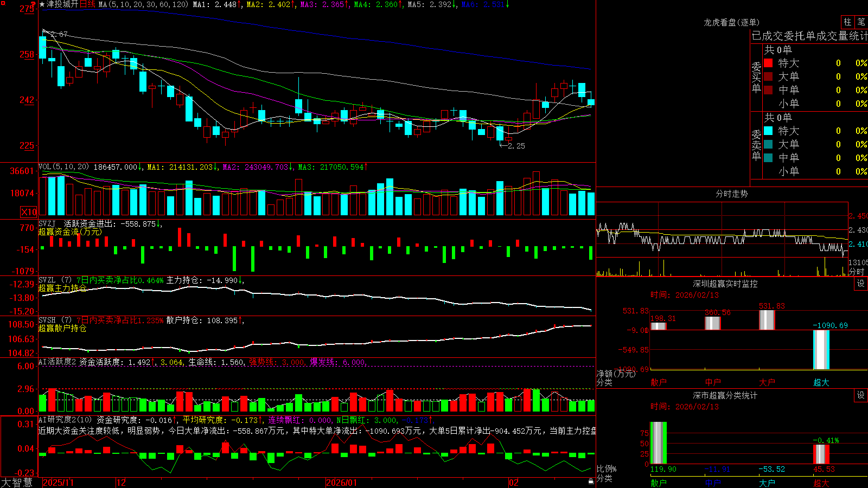Switch order view to 柱 (bar) mode

coord(847,22)
